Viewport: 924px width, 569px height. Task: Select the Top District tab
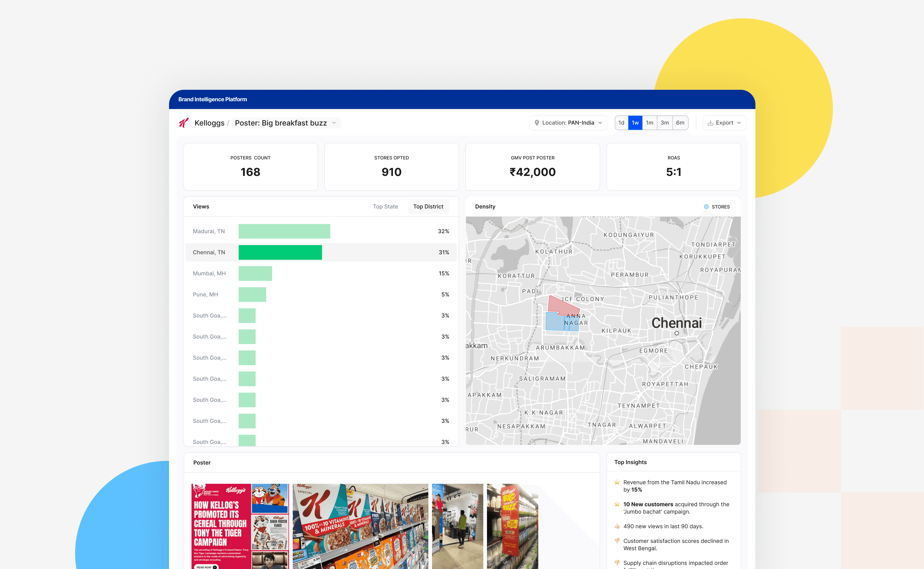[428, 207]
